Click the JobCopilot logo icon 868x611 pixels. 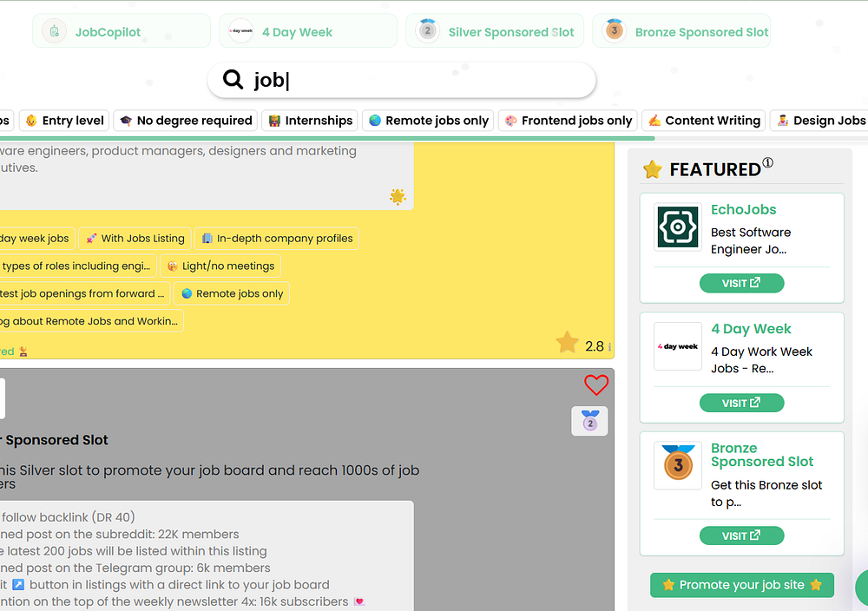(x=54, y=31)
